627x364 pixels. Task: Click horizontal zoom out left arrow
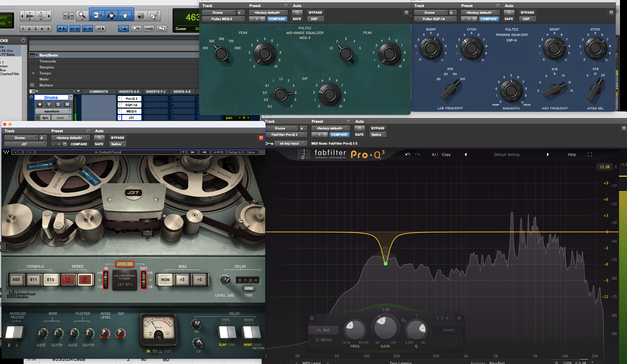[x=22, y=16]
